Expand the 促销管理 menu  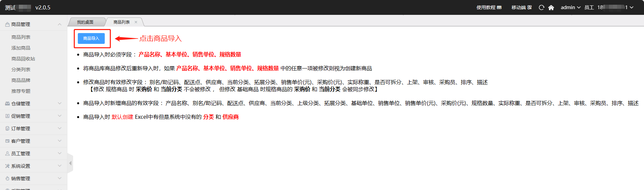point(34,116)
